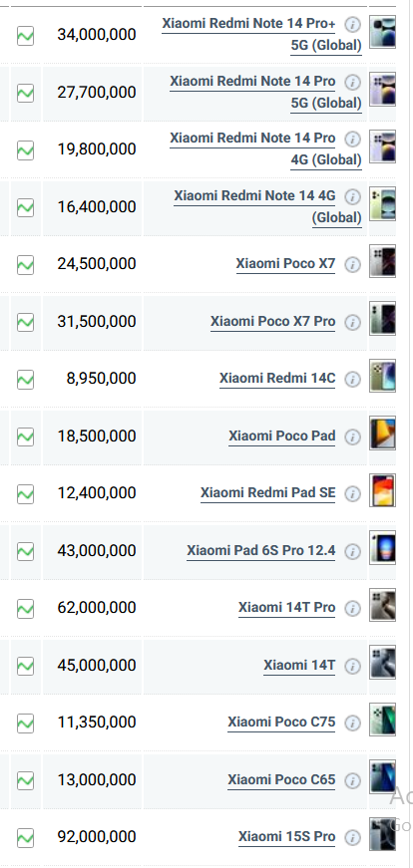The width and height of the screenshot is (413, 868).
Task: Click info icon next to Xiaomi 14T
Action: tap(352, 666)
